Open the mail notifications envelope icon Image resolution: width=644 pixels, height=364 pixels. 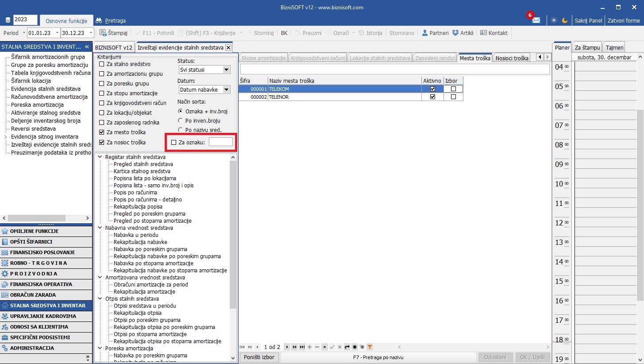coord(536,20)
